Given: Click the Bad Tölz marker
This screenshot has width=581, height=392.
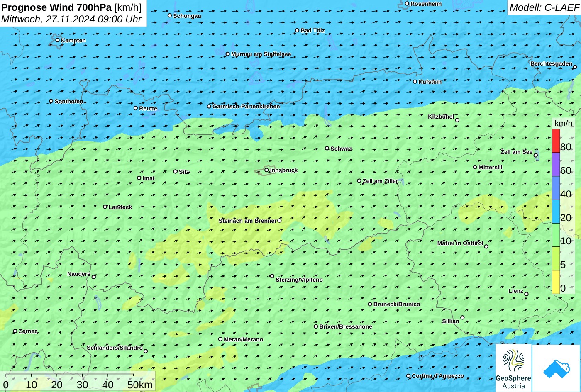Looking at the screenshot, I should point(297,30).
